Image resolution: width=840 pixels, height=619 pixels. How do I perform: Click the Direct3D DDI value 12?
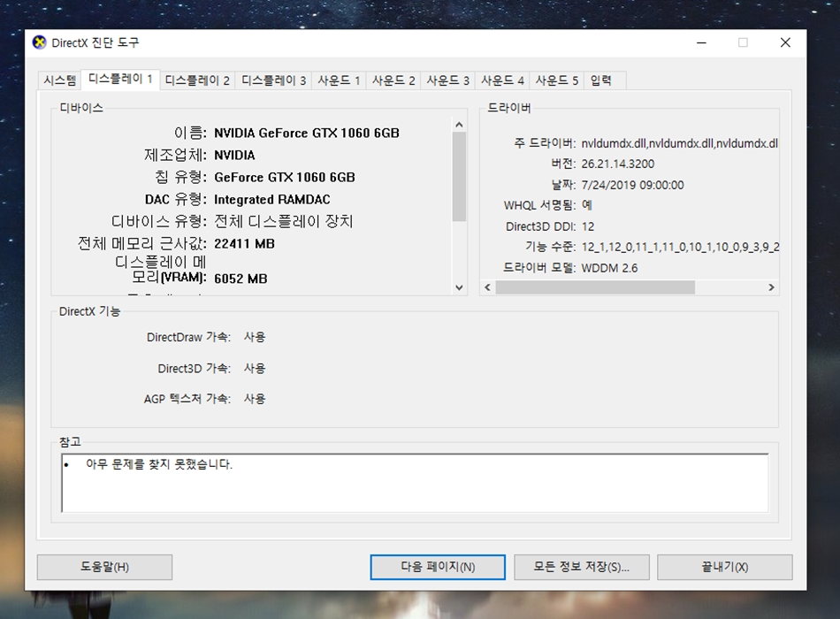coord(588,226)
